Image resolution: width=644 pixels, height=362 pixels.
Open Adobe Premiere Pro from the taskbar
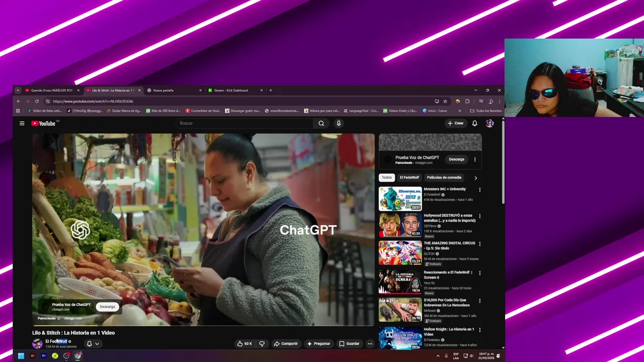click(x=44, y=356)
